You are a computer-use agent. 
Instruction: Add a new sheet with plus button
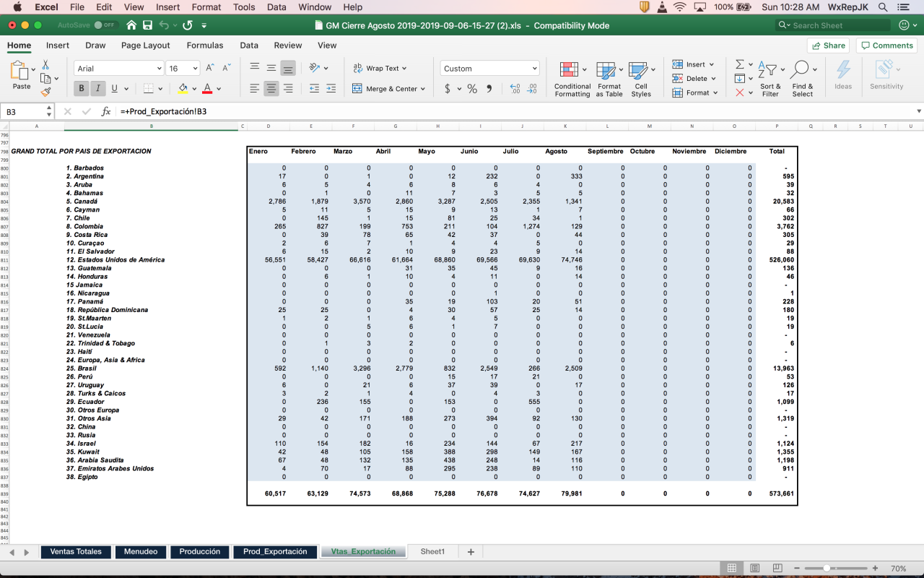click(x=471, y=552)
